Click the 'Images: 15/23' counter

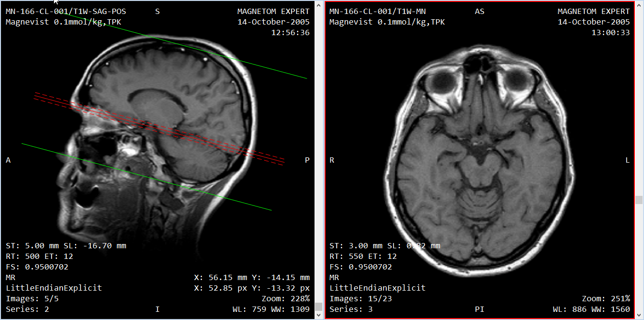coord(361,299)
